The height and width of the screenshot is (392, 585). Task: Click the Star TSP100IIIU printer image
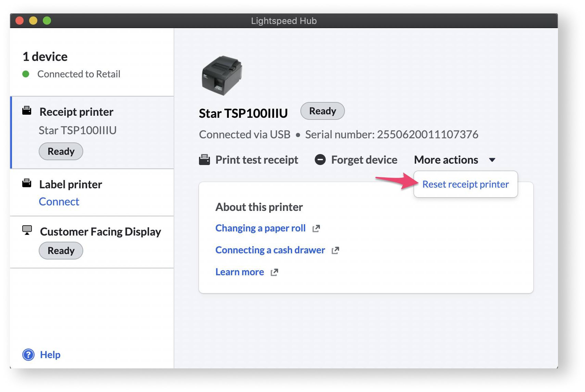coord(222,75)
